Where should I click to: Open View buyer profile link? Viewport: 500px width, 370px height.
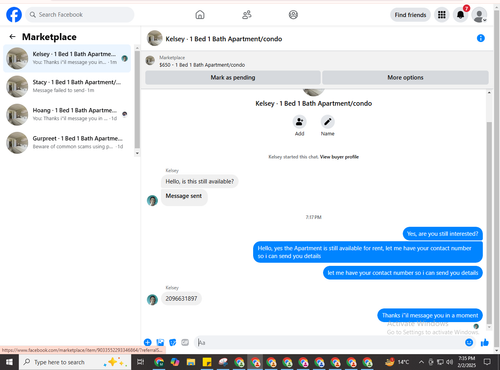[x=339, y=157]
